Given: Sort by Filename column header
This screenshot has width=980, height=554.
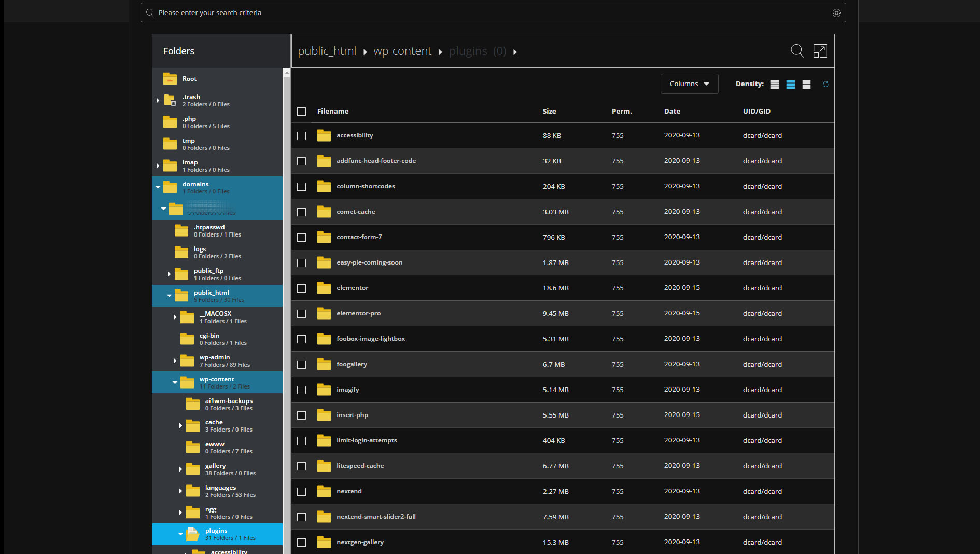Looking at the screenshot, I should (333, 112).
